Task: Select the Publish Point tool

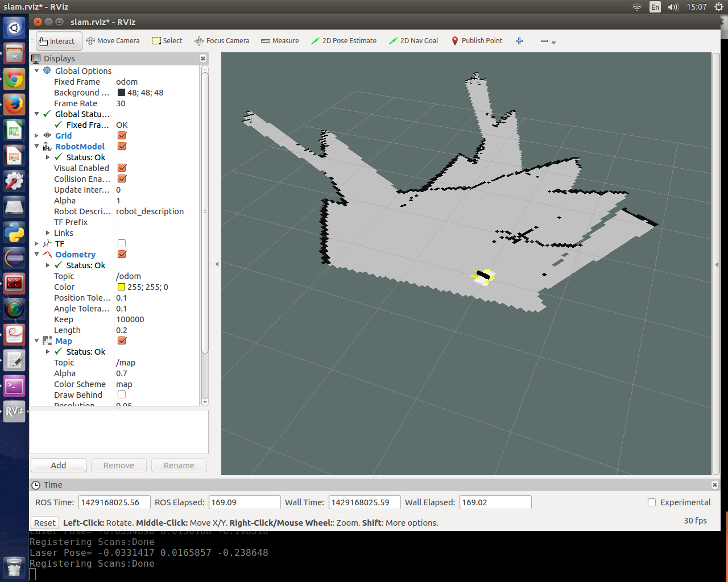Action: (477, 41)
